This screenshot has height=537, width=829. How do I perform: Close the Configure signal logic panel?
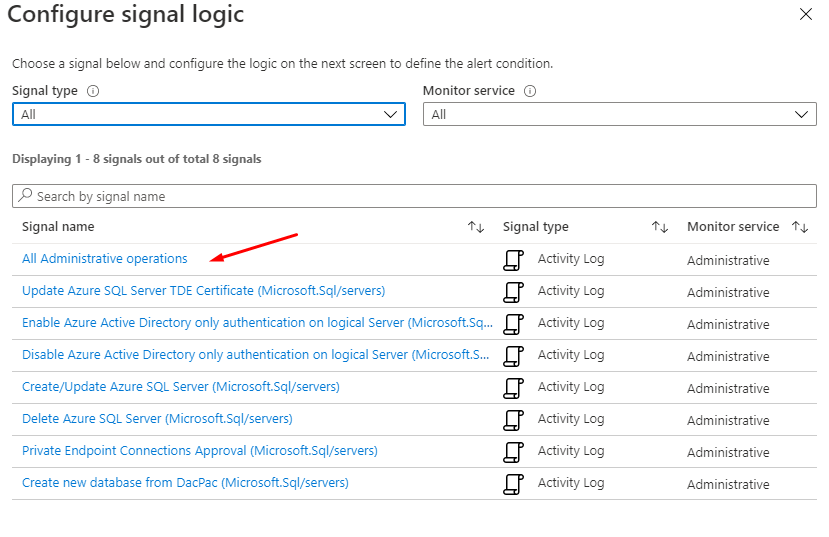[806, 15]
